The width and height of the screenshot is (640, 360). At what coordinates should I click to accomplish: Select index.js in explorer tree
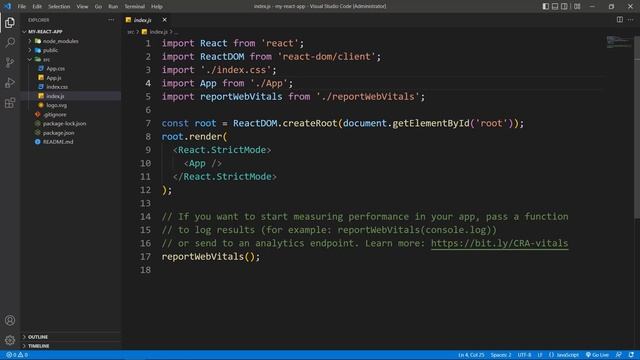(x=55, y=96)
